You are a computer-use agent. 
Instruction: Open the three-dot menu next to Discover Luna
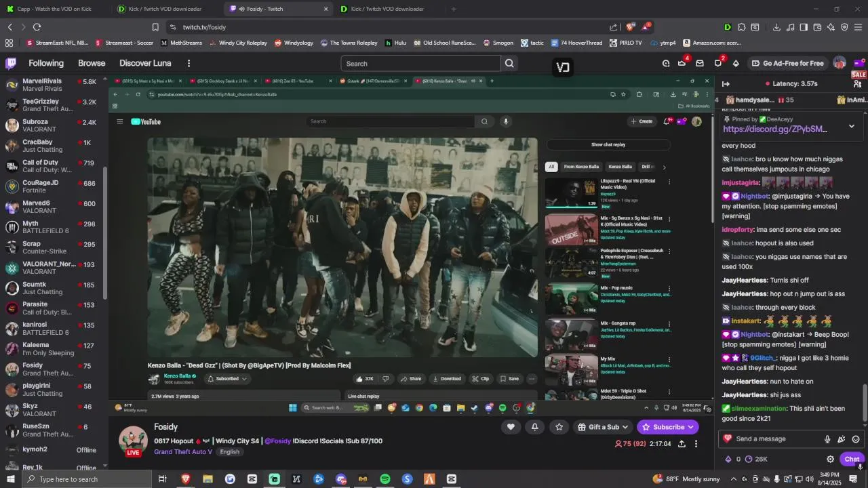click(189, 63)
